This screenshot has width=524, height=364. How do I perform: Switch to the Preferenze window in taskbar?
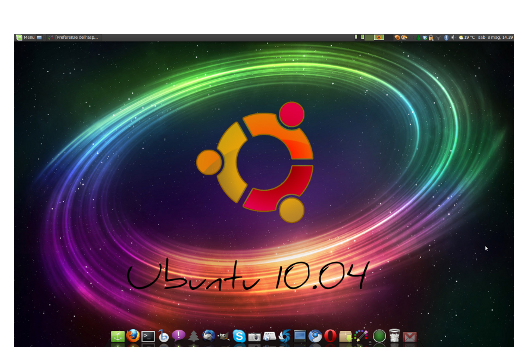(x=73, y=37)
